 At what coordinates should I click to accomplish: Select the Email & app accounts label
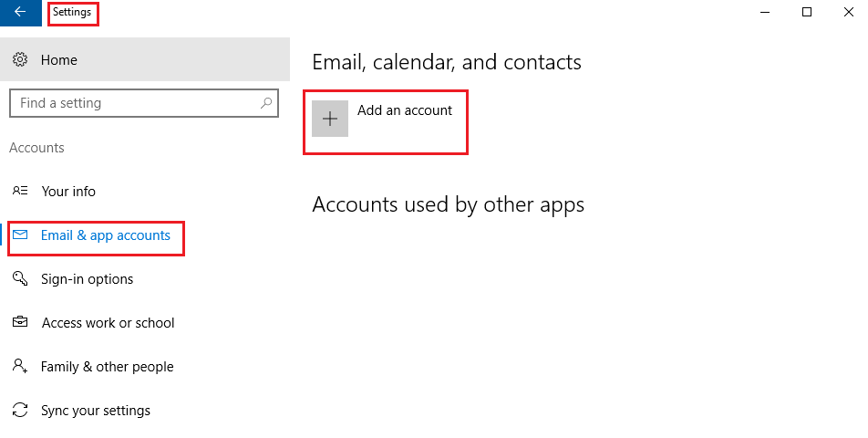click(x=106, y=235)
